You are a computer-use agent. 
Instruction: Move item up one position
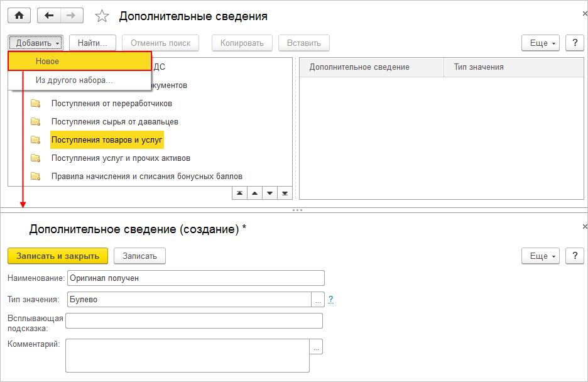pyautogui.click(x=254, y=194)
